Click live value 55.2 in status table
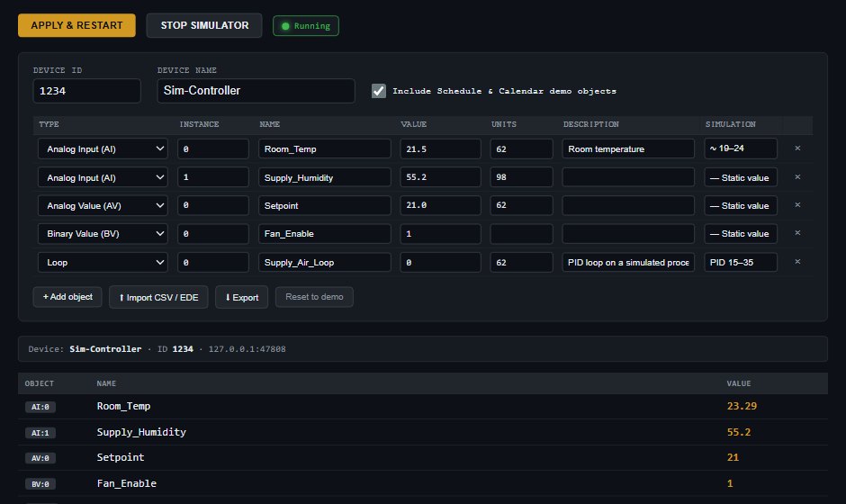 [739, 432]
